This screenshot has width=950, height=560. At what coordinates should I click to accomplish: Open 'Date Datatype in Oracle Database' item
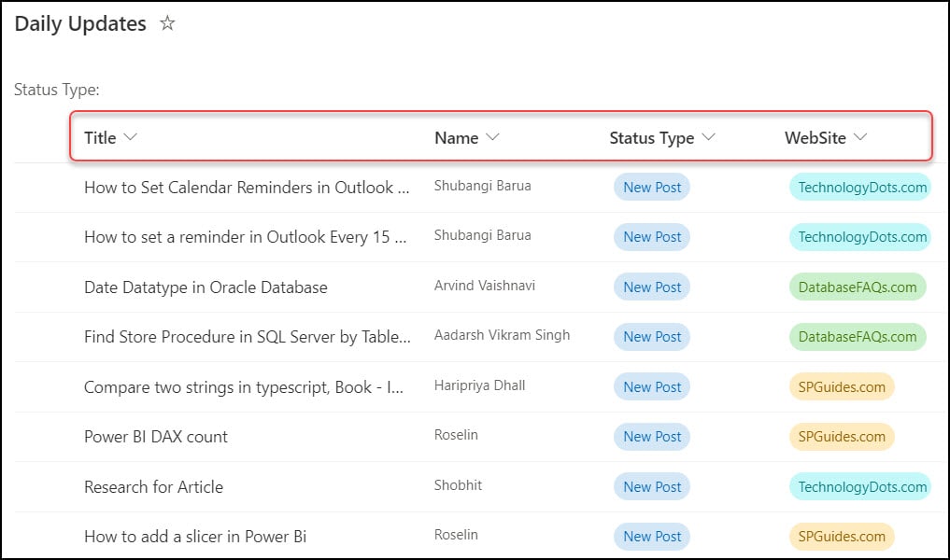(206, 287)
